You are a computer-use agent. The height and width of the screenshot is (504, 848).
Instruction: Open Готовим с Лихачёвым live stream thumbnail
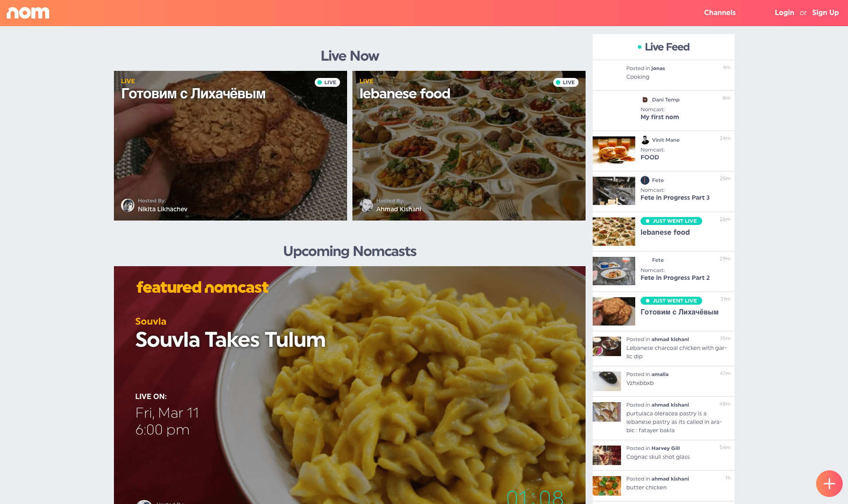(231, 146)
